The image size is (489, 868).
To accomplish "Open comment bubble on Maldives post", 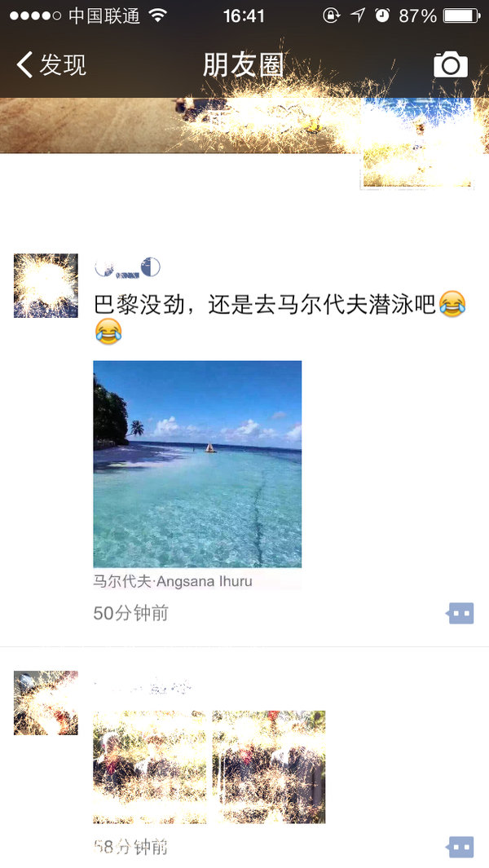I will pos(460,613).
